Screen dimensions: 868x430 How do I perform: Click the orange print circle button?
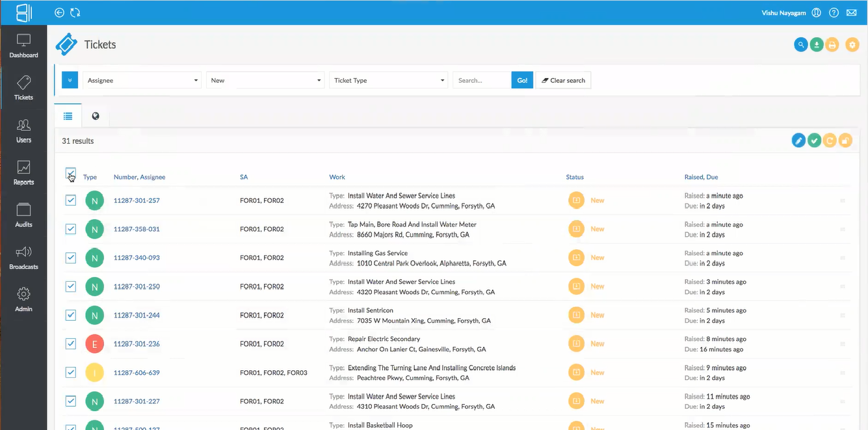click(x=832, y=45)
